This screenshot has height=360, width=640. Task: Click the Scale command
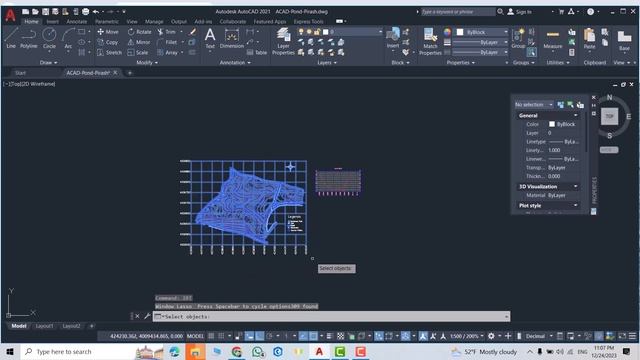[x=138, y=52]
